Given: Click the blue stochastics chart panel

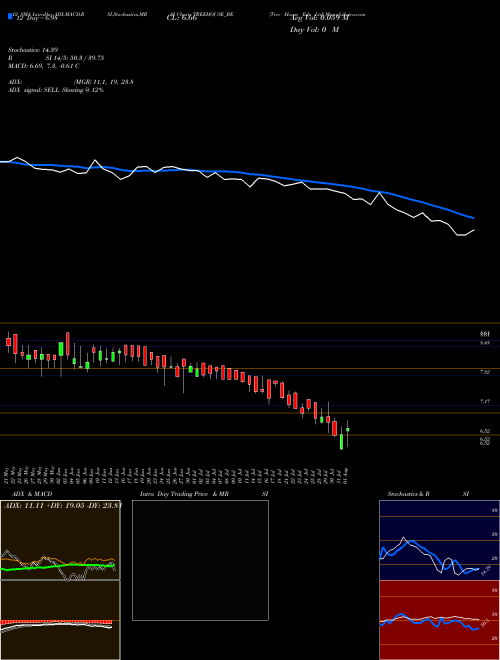Looking at the screenshot, I should (x=439, y=540).
